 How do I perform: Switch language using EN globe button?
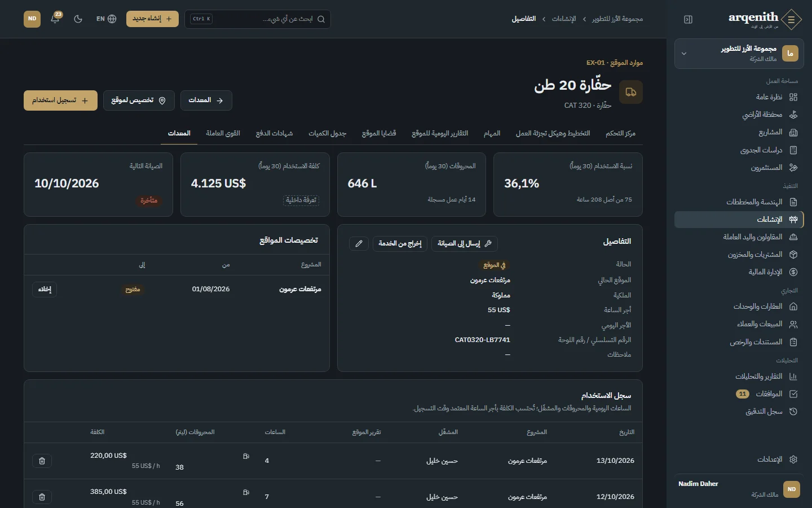106,19
